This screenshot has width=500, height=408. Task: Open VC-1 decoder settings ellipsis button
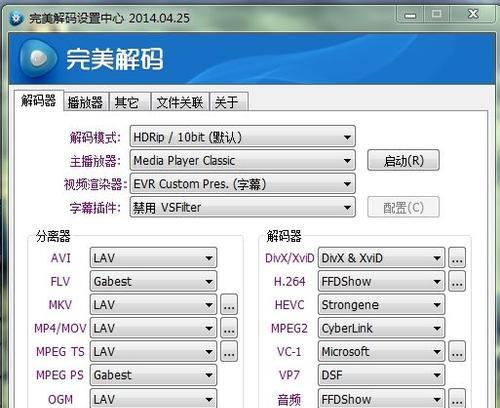[x=457, y=352]
